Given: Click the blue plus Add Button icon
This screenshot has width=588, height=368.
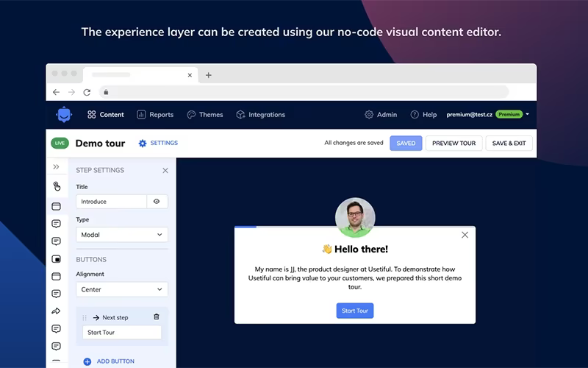Looking at the screenshot, I should point(87,361).
